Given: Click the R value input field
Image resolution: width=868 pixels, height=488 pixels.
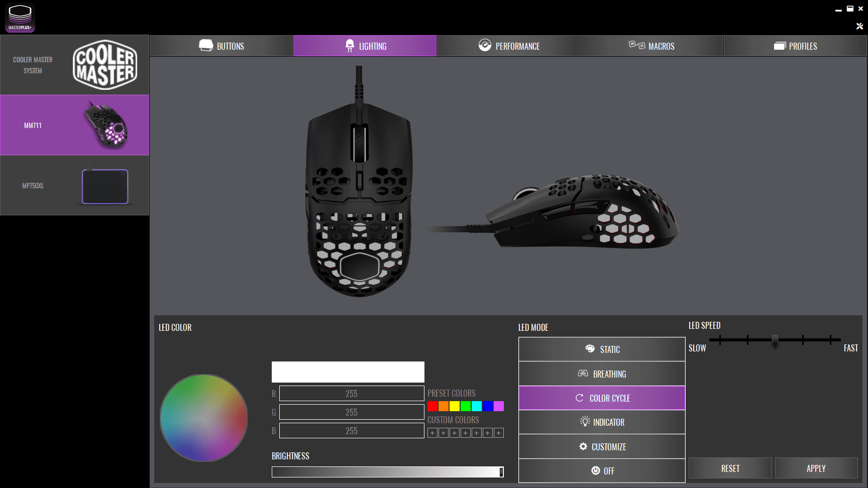Looking at the screenshot, I should [x=352, y=394].
